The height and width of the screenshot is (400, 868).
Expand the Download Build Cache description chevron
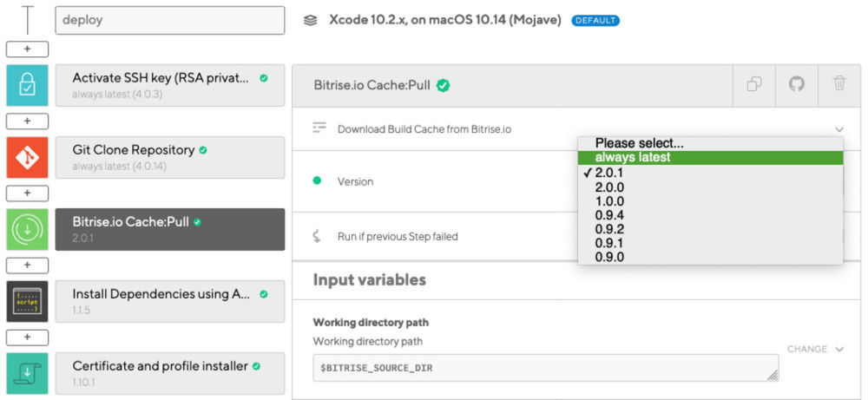[x=839, y=129]
